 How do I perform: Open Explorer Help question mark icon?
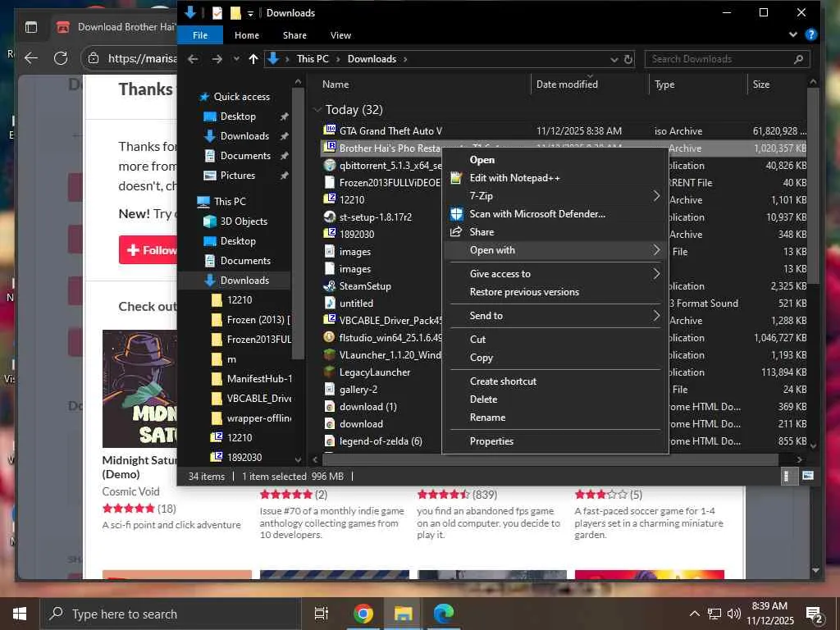[811, 34]
